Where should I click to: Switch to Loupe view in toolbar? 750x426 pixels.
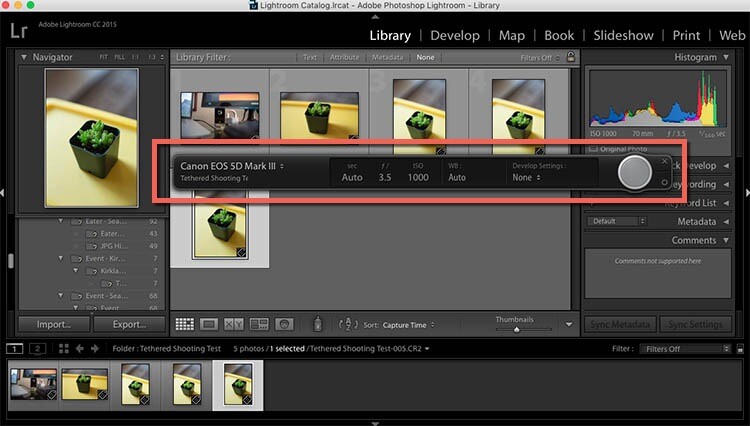click(x=209, y=324)
